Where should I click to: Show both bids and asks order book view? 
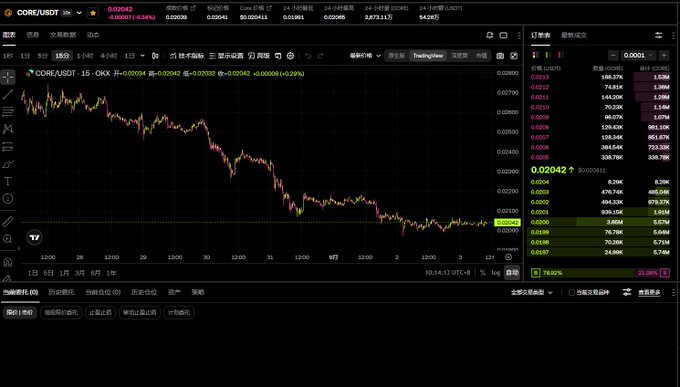tap(536, 55)
